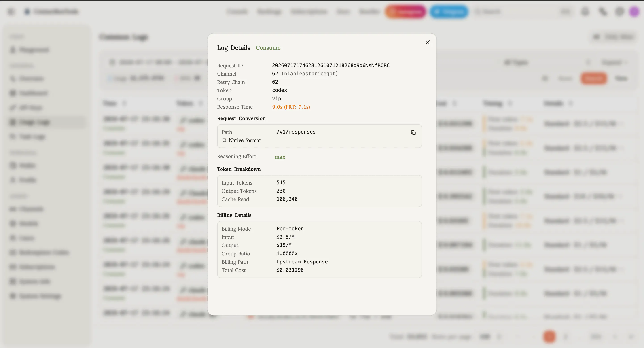Click the Token Breakdown heading
The image size is (644, 348).
[239, 169]
